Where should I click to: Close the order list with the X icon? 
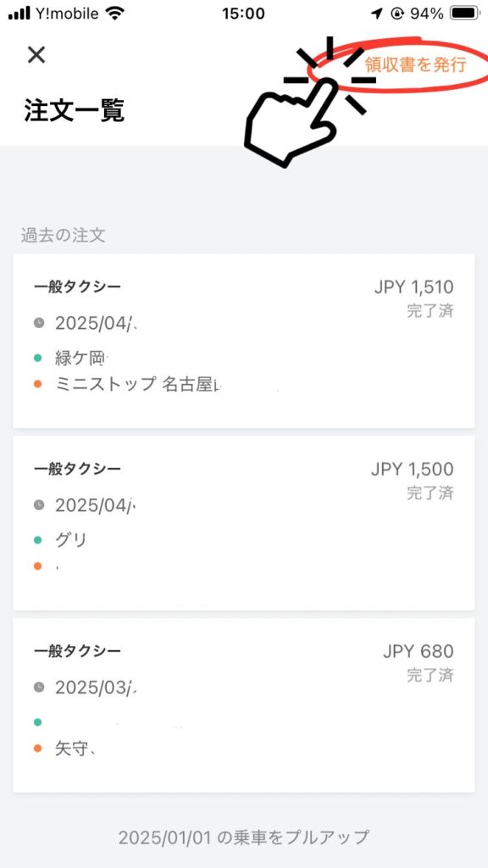tap(36, 55)
